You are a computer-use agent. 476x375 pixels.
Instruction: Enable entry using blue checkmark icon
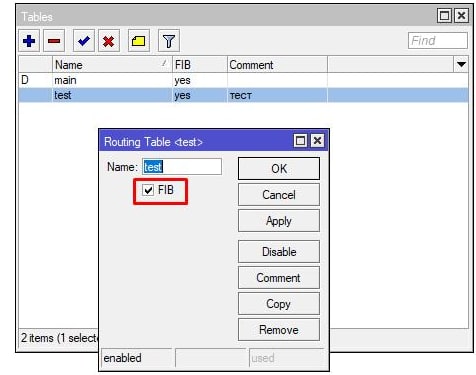click(83, 41)
